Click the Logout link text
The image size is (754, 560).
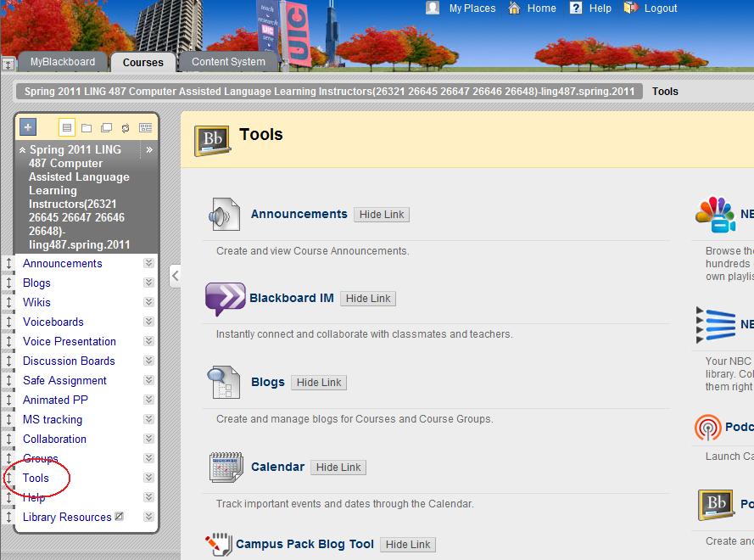[661, 8]
